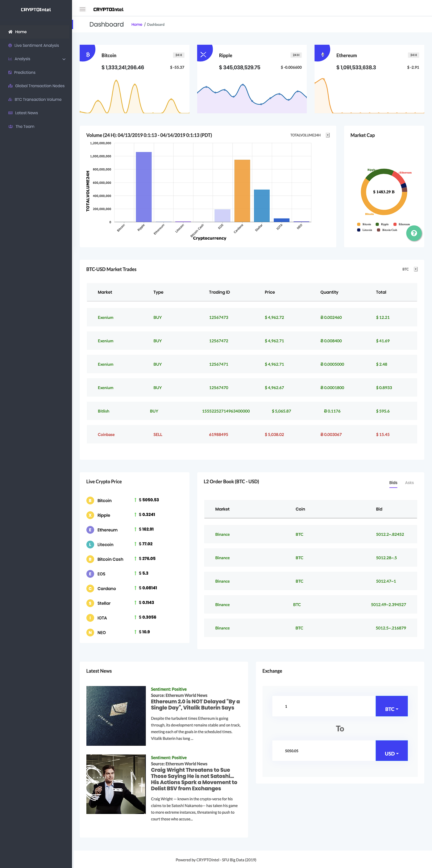Click Stellar coin icon in price list
The width and height of the screenshot is (432, 868).
(x=90, y=603)
